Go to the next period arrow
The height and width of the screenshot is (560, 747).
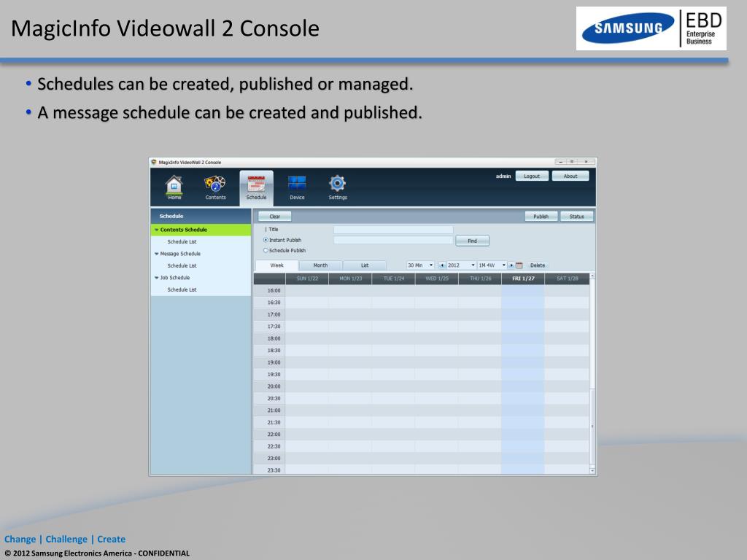tap(511, 265)
